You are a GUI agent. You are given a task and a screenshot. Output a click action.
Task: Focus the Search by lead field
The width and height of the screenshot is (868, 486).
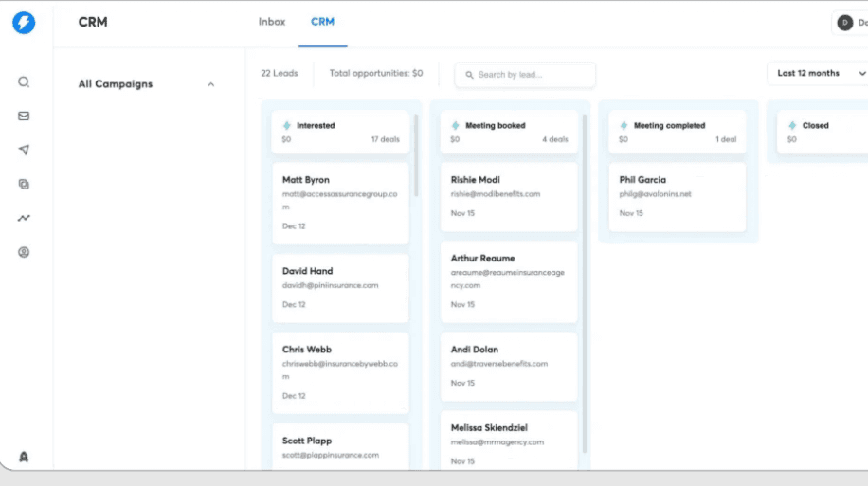pyautogui.click(x=525, y=75)
